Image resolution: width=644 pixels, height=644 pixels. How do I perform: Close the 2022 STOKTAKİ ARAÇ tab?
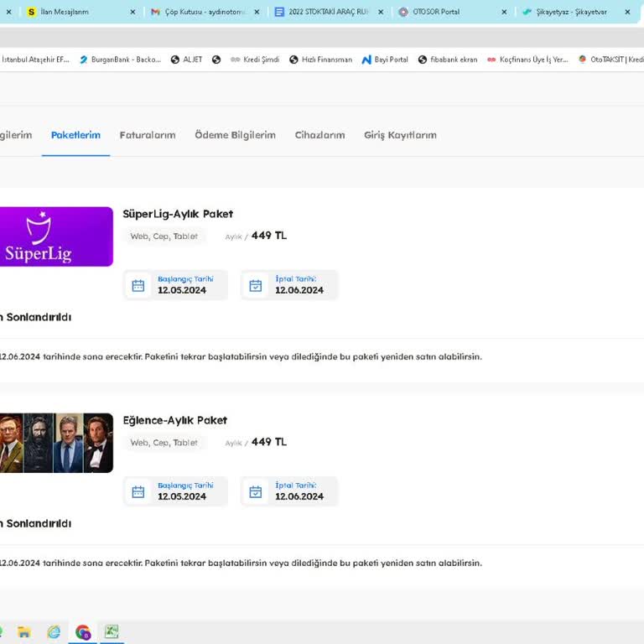[381, 12]
